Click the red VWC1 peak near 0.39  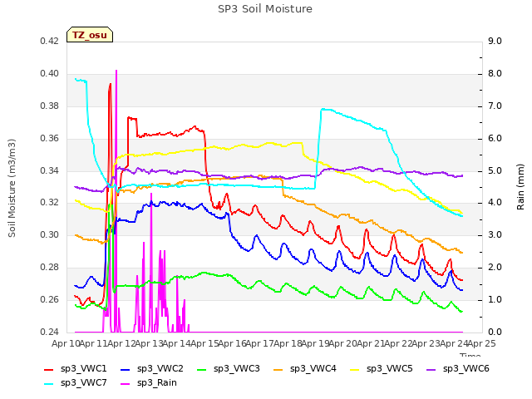point(111,84)
